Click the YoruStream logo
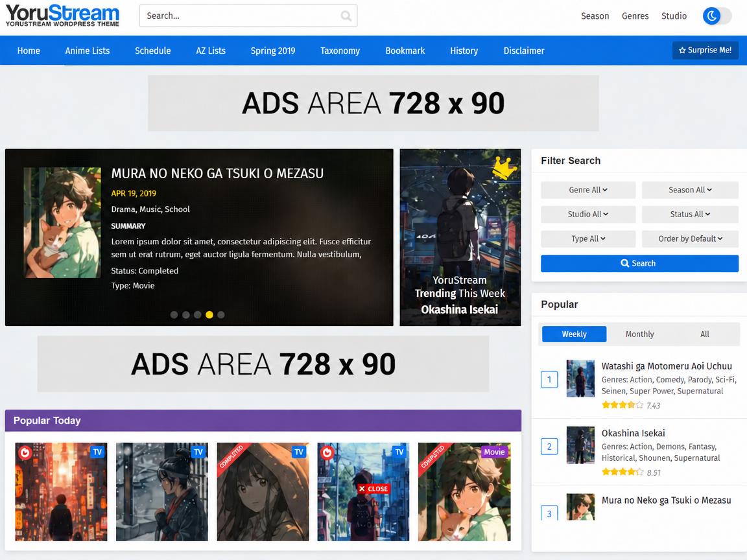 [x=62, y=16]
